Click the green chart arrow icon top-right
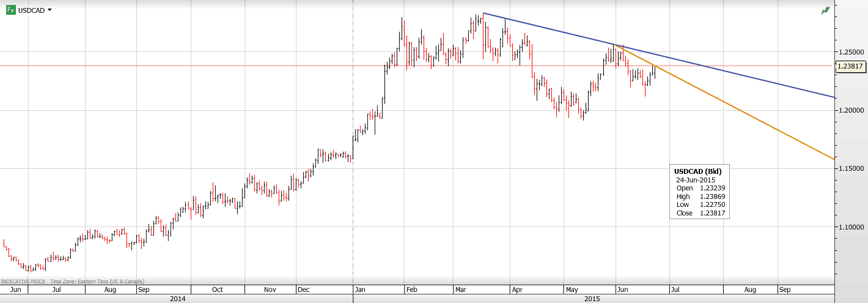The height and width of the screenshot is (303, 868). (826, 10)
